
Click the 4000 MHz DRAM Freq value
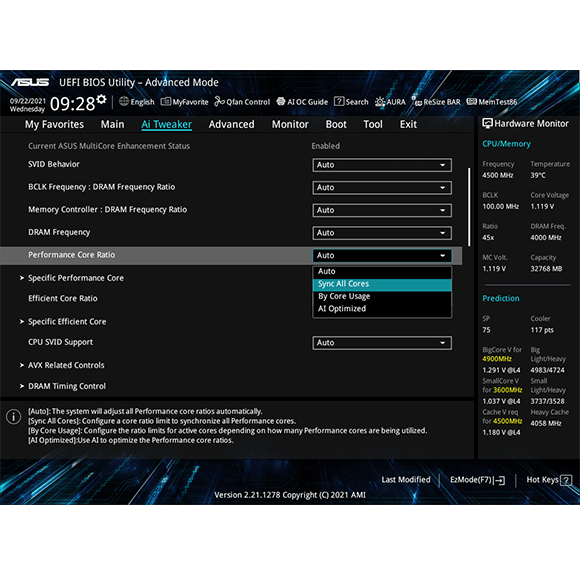pos(546,237)
